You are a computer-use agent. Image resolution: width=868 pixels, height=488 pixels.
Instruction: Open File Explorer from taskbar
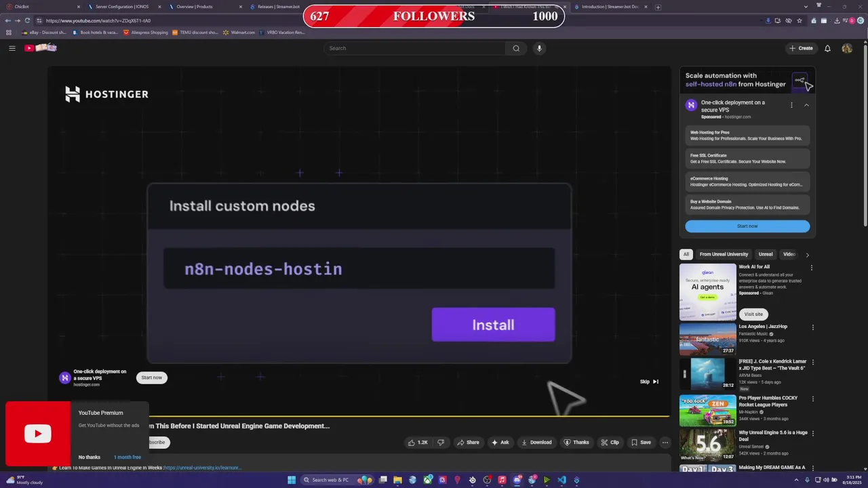coord(398,480)
